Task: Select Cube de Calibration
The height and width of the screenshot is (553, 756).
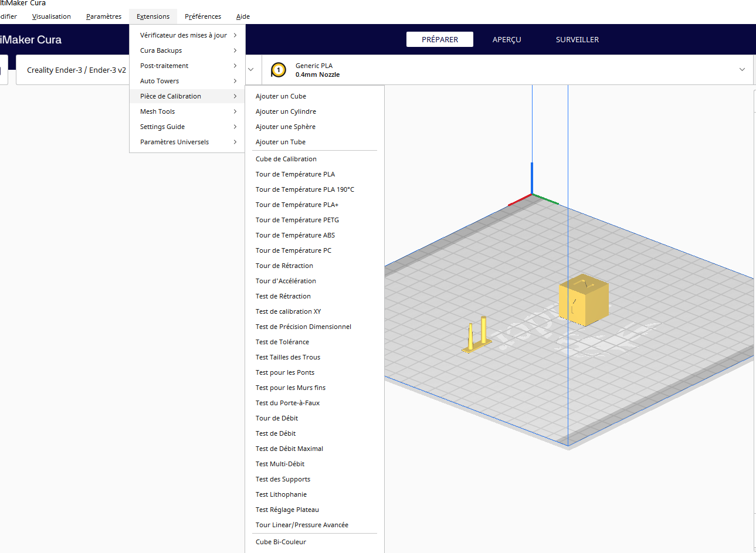Action: [314, 159]
